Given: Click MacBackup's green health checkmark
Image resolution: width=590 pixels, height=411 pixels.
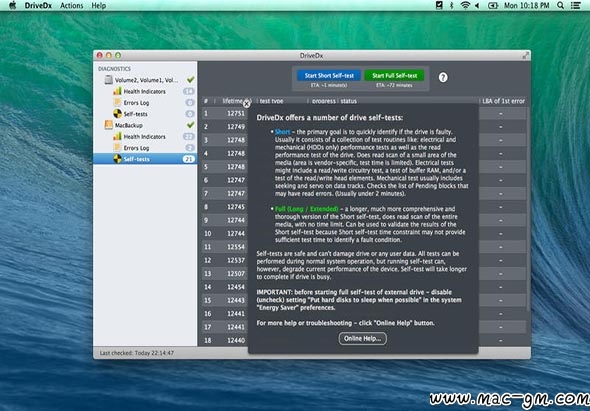Looking at the screenshot, I should pos(191,125).
